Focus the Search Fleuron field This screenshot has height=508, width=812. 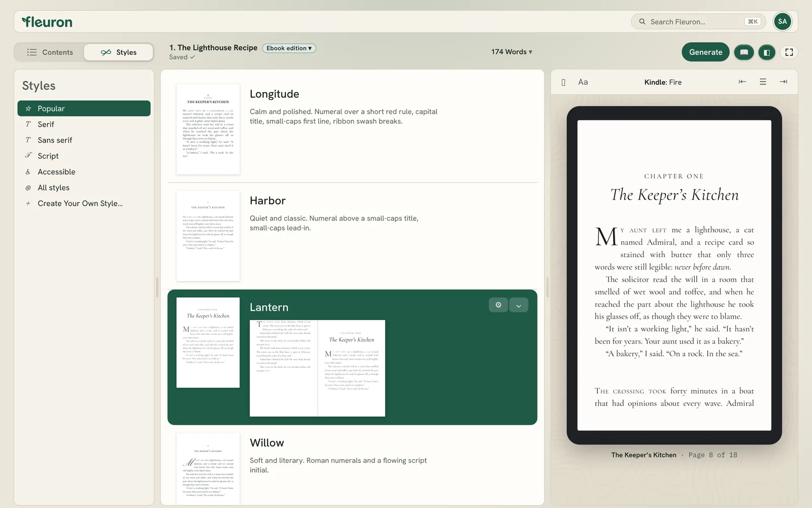(x=698, y=22)
